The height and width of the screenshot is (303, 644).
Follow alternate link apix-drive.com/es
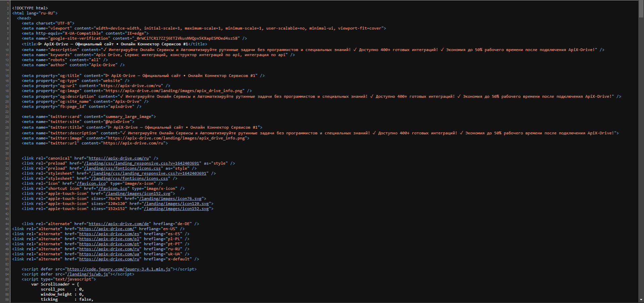(109, 234)
